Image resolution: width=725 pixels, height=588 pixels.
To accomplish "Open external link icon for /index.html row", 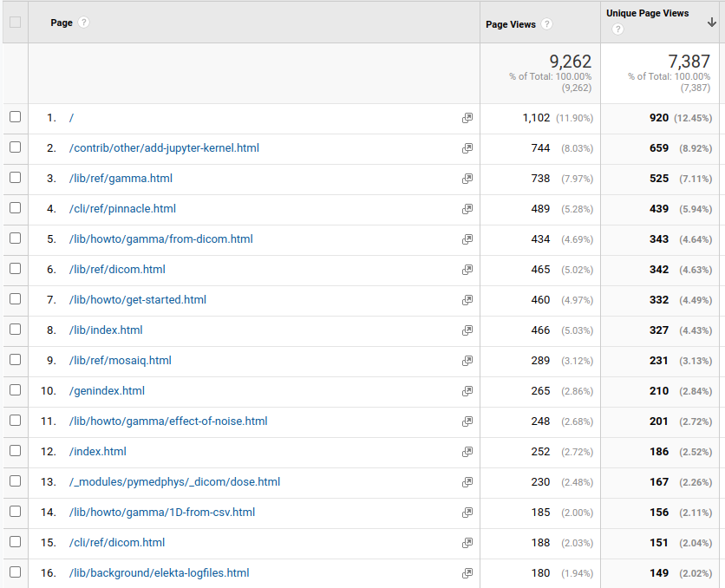I will pyautogui.click(x=467, y=452).
